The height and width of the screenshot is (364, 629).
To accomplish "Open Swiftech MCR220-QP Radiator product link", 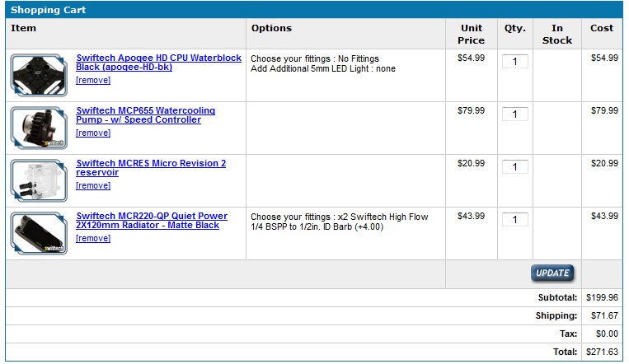I will (152, 221).
